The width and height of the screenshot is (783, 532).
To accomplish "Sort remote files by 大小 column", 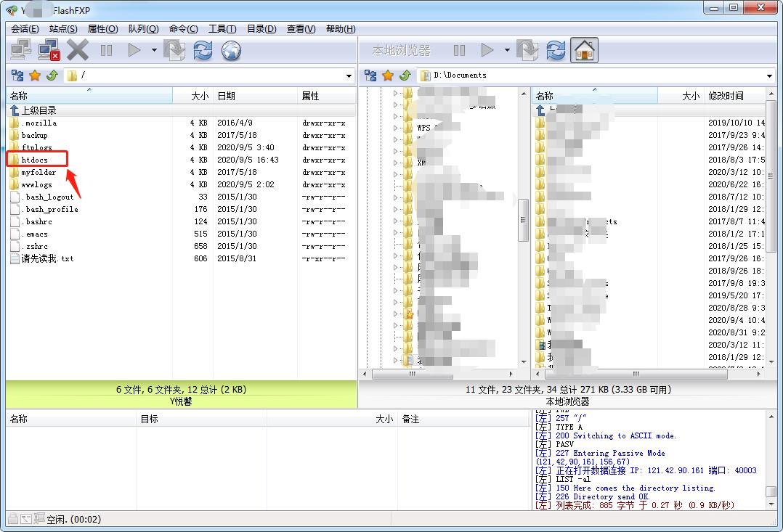I will [192, 96].
